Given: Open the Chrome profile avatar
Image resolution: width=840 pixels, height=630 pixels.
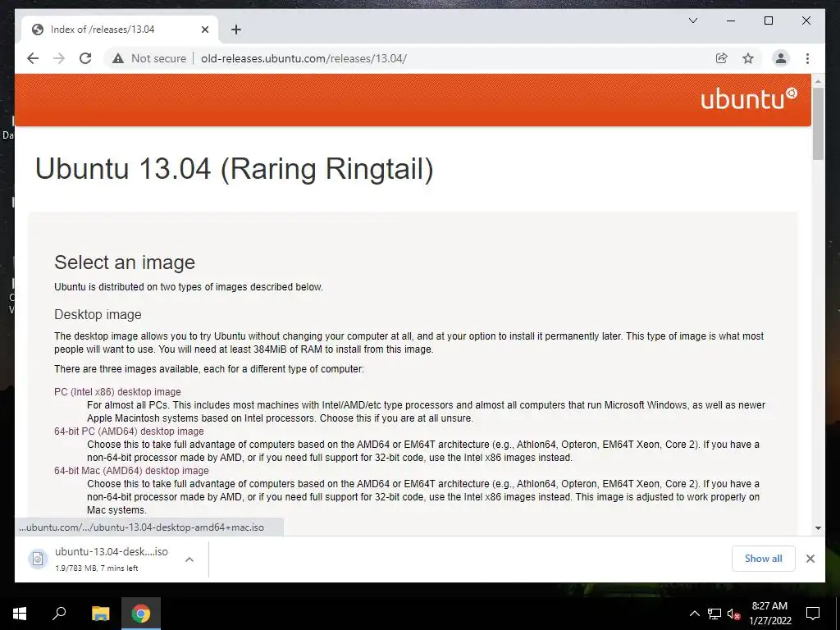Looking at the screenshot, I should [x=781, y=58].
